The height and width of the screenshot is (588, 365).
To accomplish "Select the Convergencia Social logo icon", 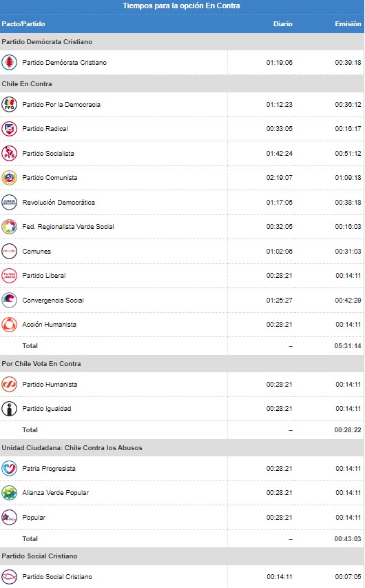I will 9,300.
